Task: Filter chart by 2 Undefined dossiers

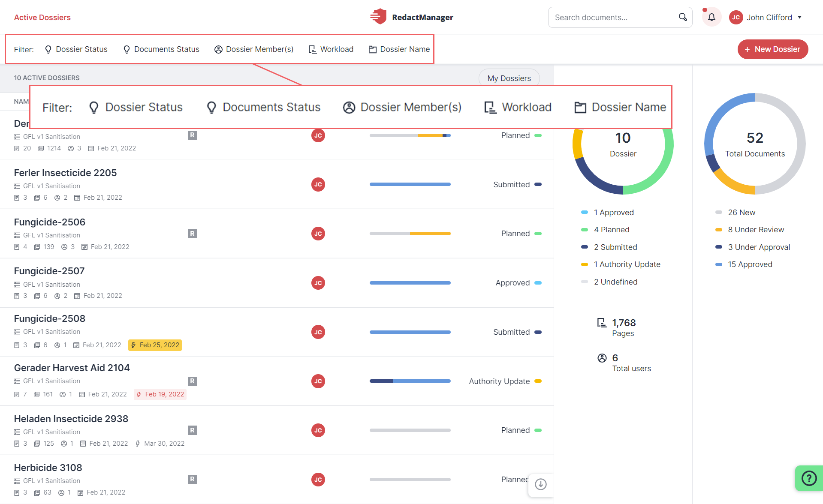Action: click(x=609, y=282)
